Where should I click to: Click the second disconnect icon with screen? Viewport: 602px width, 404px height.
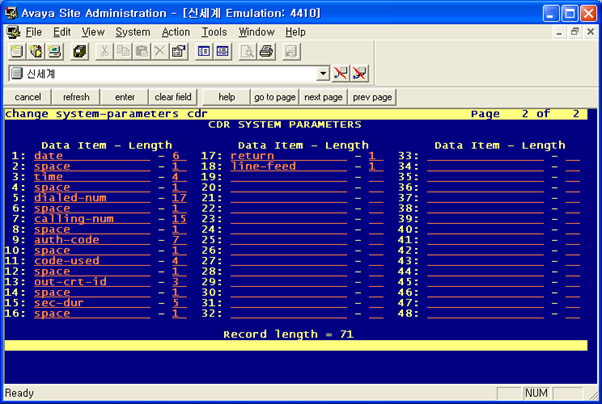359,73
